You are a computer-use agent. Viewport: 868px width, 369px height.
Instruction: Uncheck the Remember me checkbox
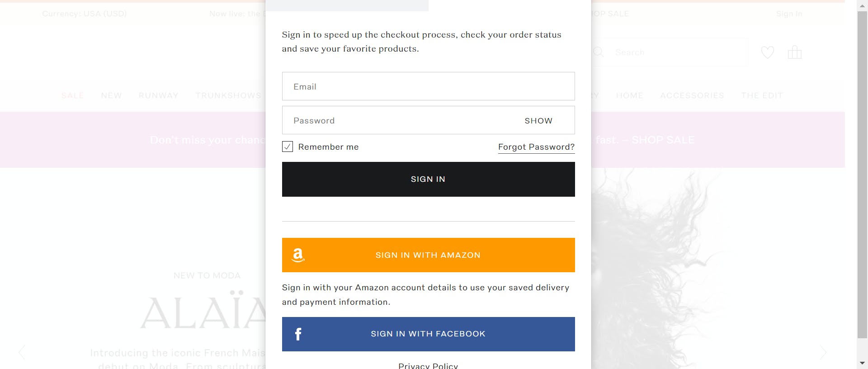tap(288, 147)
